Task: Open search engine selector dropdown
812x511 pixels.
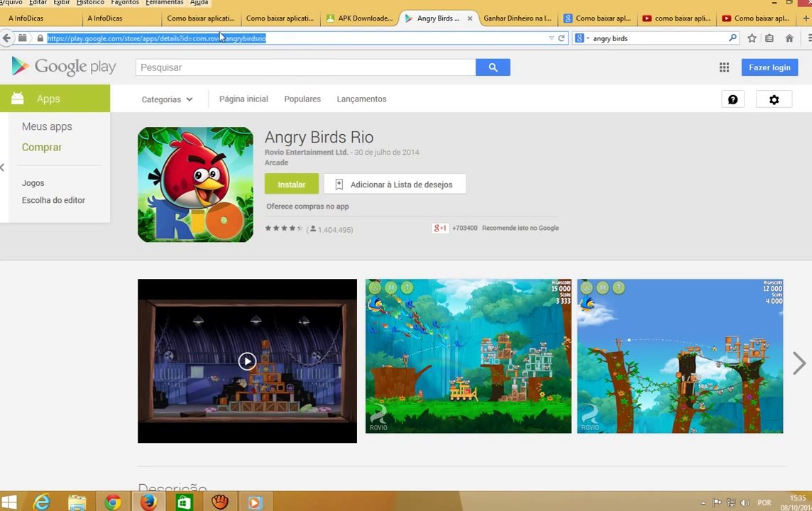Action: pos(582,38)
